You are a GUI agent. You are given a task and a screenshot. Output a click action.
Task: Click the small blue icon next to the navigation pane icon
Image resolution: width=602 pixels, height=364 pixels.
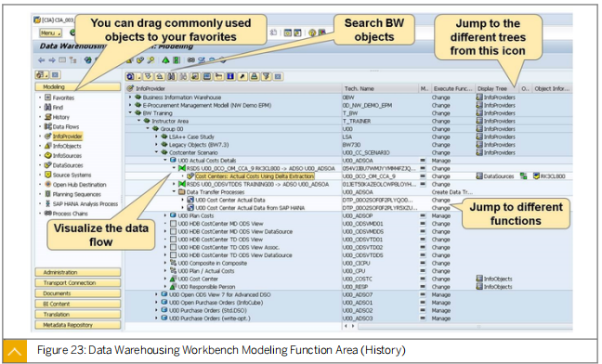(x=55, y=75)
